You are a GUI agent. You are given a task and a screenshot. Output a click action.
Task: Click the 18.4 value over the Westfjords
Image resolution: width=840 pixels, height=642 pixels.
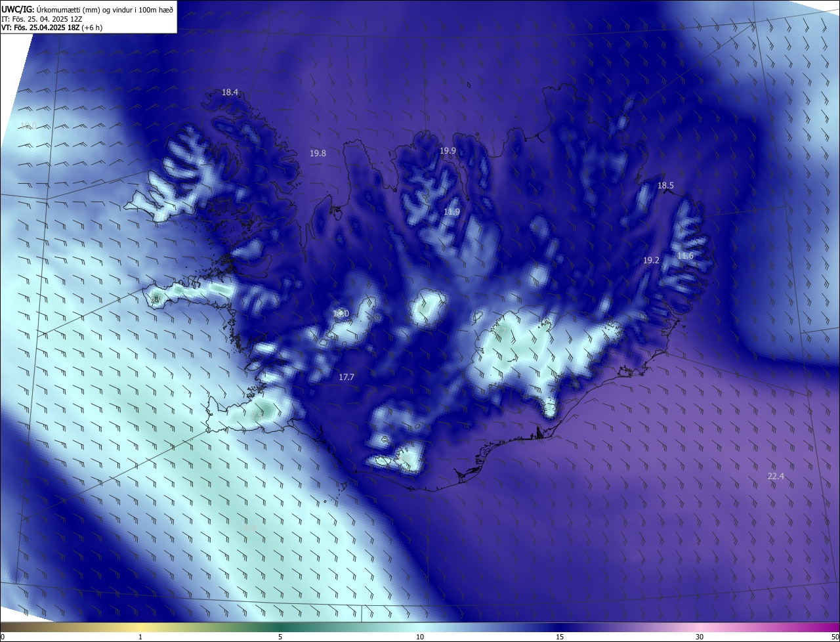tap(230, 93)
